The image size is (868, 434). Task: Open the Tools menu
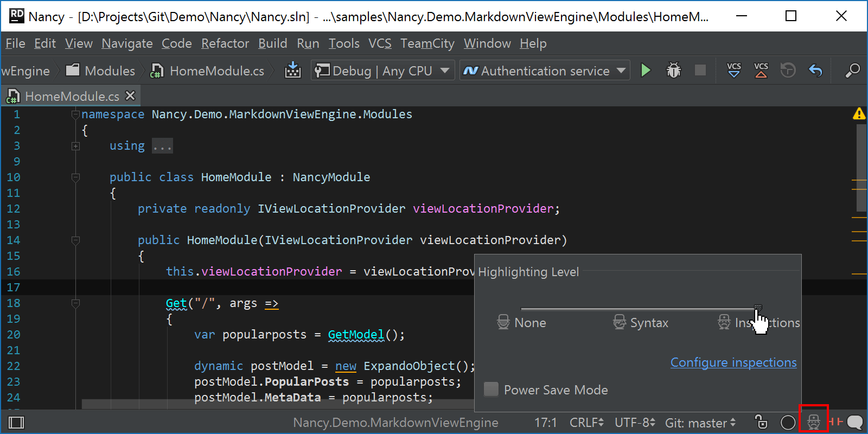[x=344, y=43]
